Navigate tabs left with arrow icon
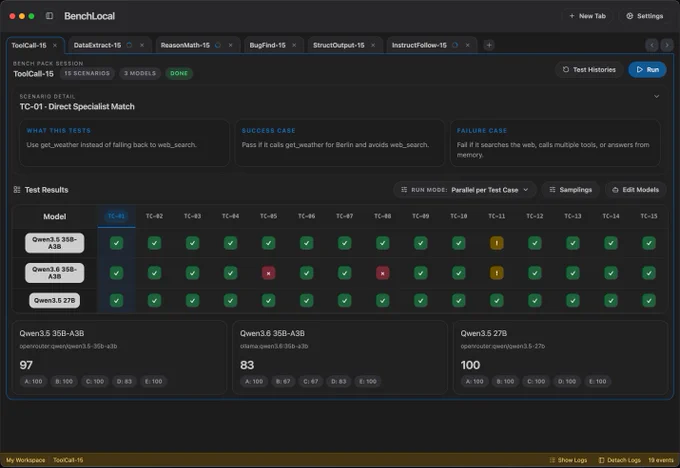Viewport: 680px width, 468px height. (x=651, y=45)
